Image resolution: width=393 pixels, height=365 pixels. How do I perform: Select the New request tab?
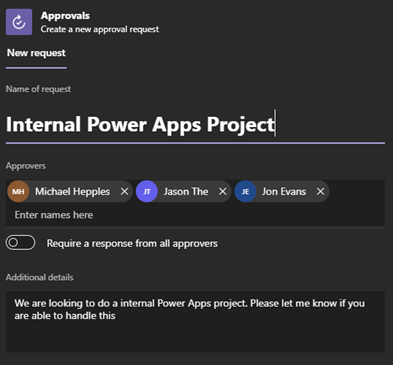pos(36,53)
